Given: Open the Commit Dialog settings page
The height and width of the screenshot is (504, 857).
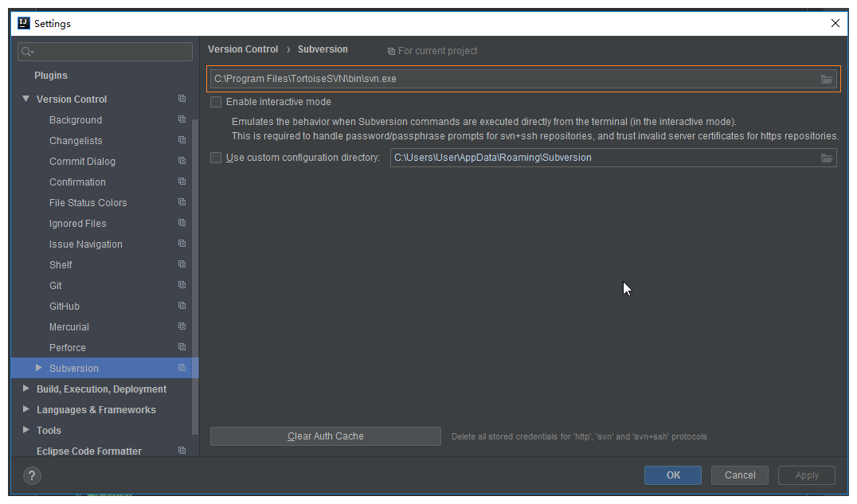Looking at the screenshot, I should point(82,162).
